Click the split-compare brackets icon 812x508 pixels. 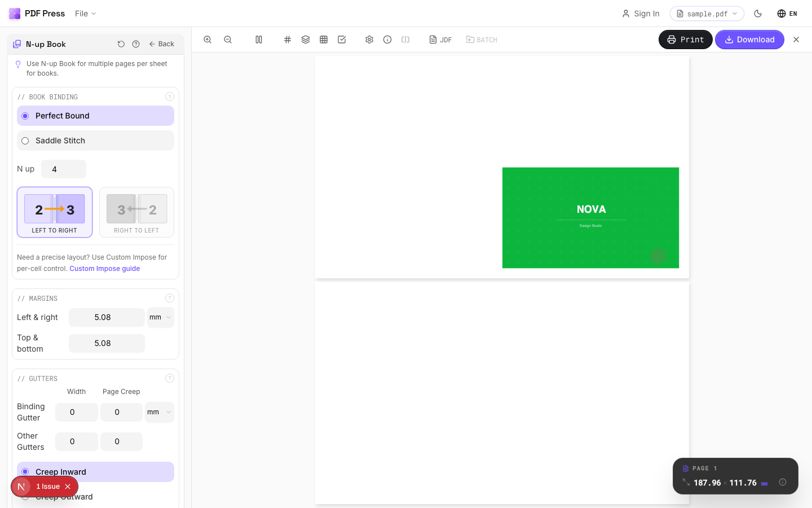click(x=405, y=40)
